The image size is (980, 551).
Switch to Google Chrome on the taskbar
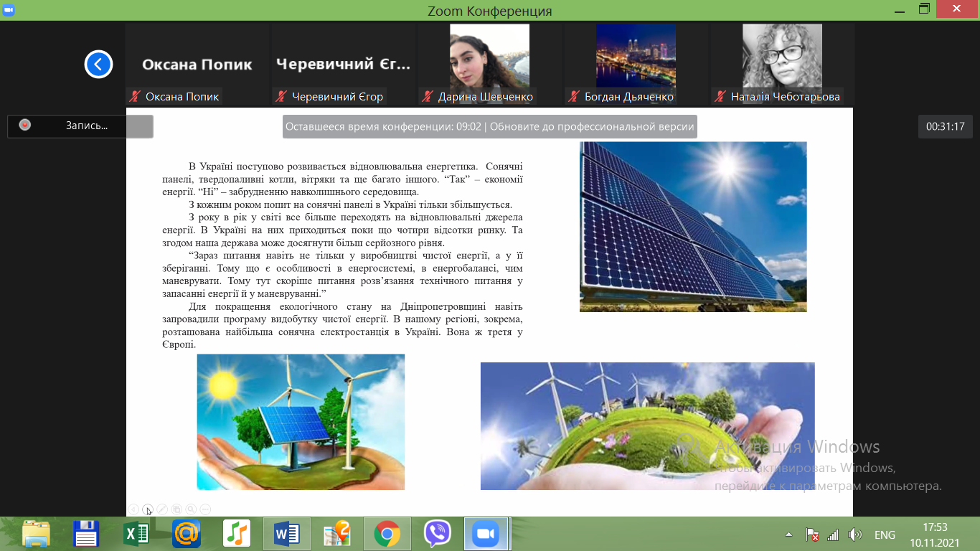pyautogui.click(x=387, y=534)
